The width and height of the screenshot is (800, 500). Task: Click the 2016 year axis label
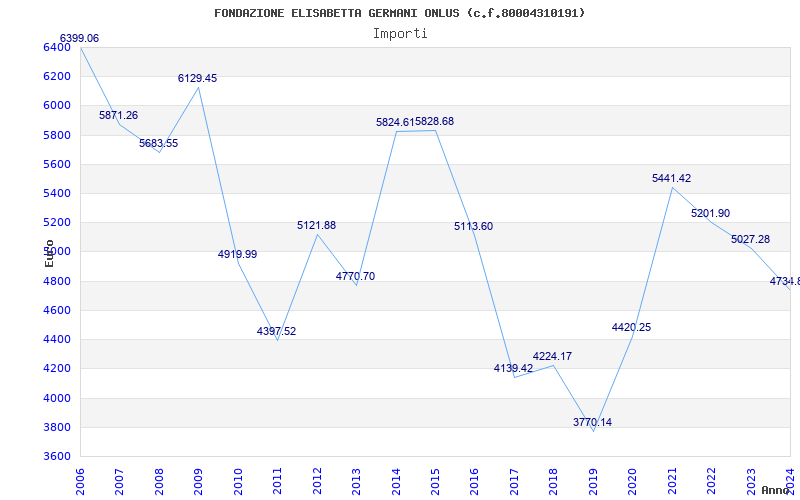click(x=474, y=481)
